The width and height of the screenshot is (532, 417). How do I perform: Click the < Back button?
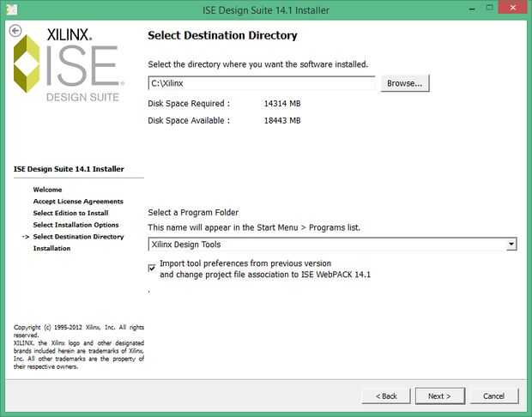(386, 396)
